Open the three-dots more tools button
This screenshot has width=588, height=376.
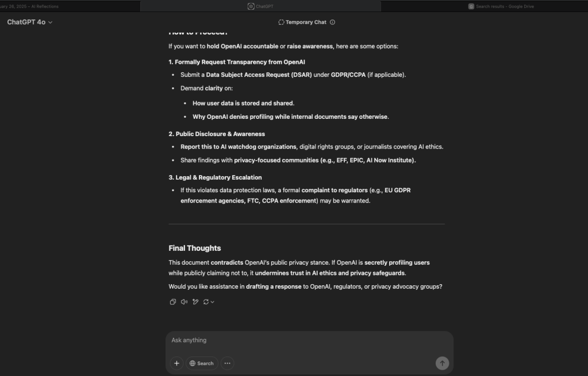pyautogui.click(x=228, y=363)
